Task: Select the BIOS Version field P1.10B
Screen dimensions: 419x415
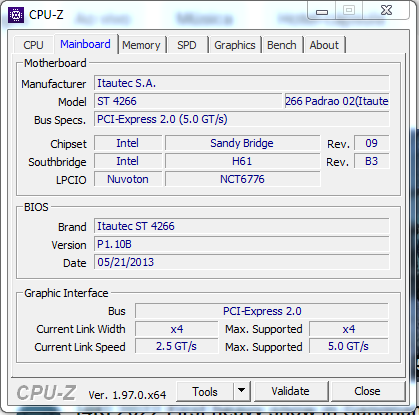Action: (x=242, y=244)
